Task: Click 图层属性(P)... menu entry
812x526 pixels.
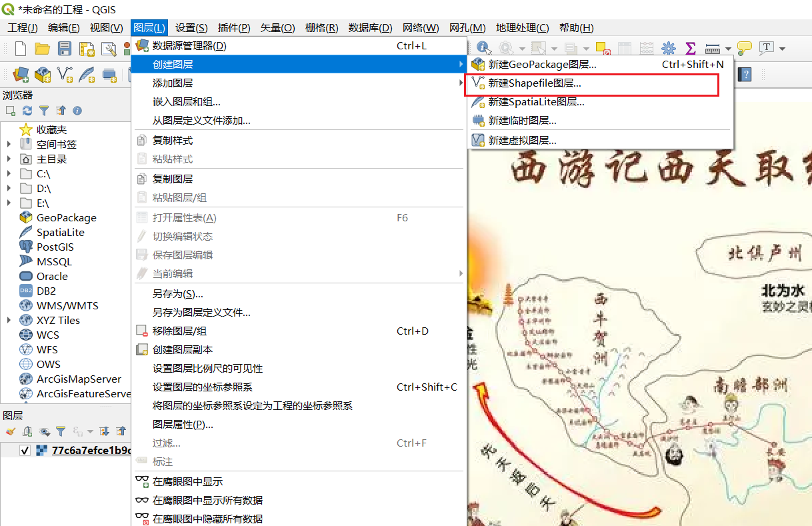Action: tap(299, 425)
